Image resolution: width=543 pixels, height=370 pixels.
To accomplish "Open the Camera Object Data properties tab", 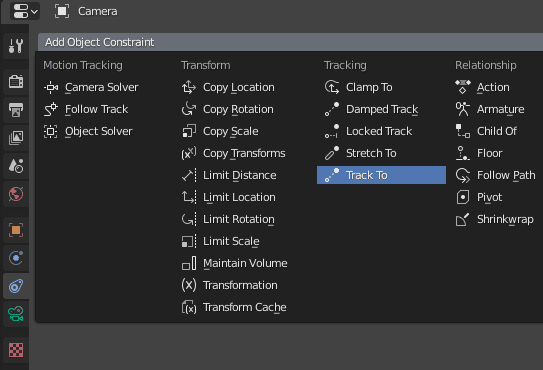I will tap(16, 314).
